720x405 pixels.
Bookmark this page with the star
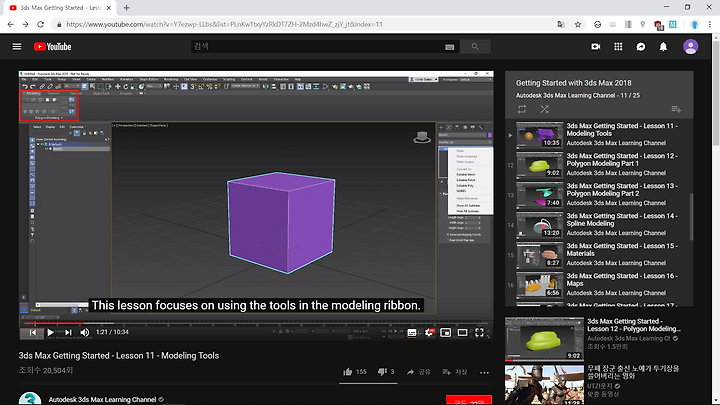578,24
